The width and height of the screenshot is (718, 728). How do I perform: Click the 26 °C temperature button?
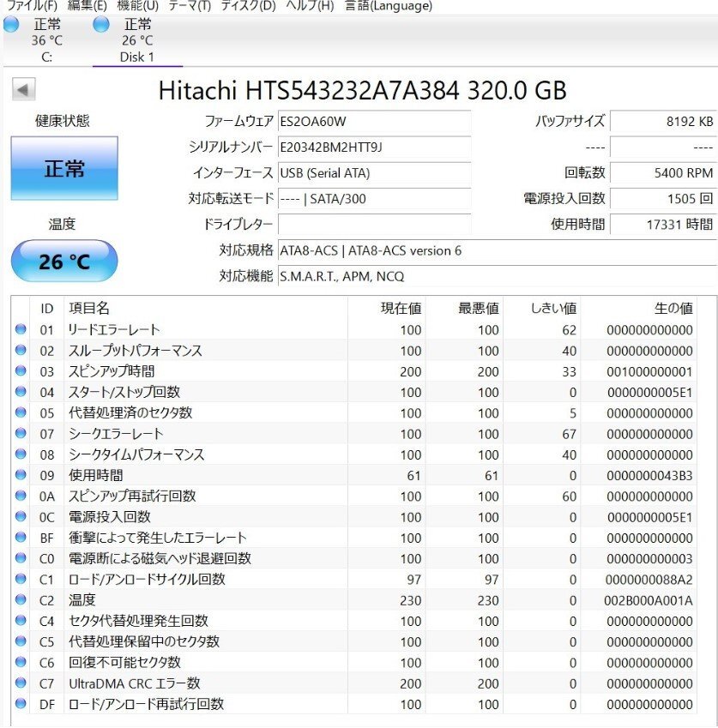pyautogui.click(x=64, y=261)
